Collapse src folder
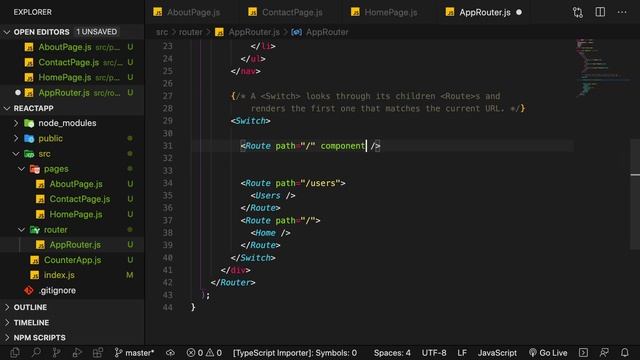Image resolution: width=640 pixels, height=360 pixels. 16,153
